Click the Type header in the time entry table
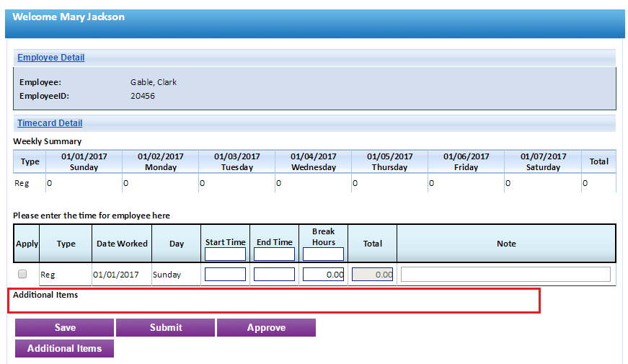The image size is (628, 364). [66, 244]
